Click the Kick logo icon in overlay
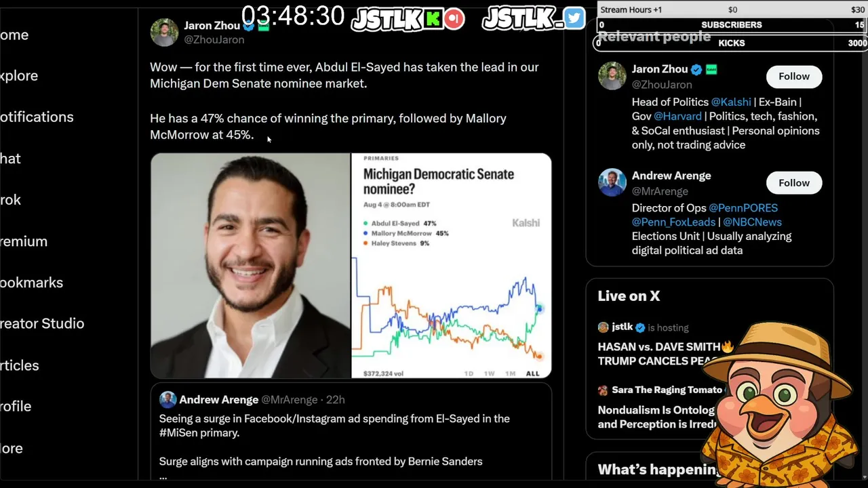The image size is (868, 488). [433, 19]
